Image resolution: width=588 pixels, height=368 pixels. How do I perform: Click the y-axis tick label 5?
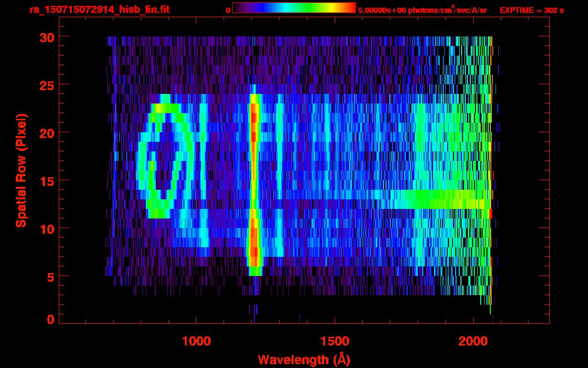click(x=51, y=276)
